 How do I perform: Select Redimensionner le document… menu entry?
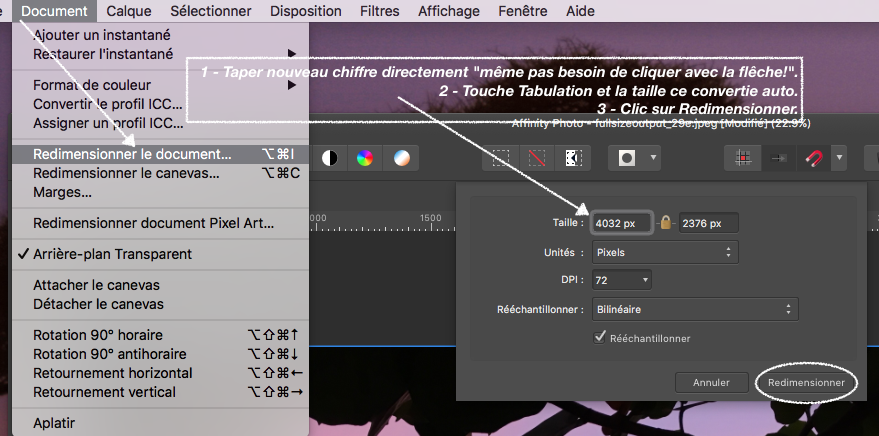pyautogui.click(x=160, y=154)
